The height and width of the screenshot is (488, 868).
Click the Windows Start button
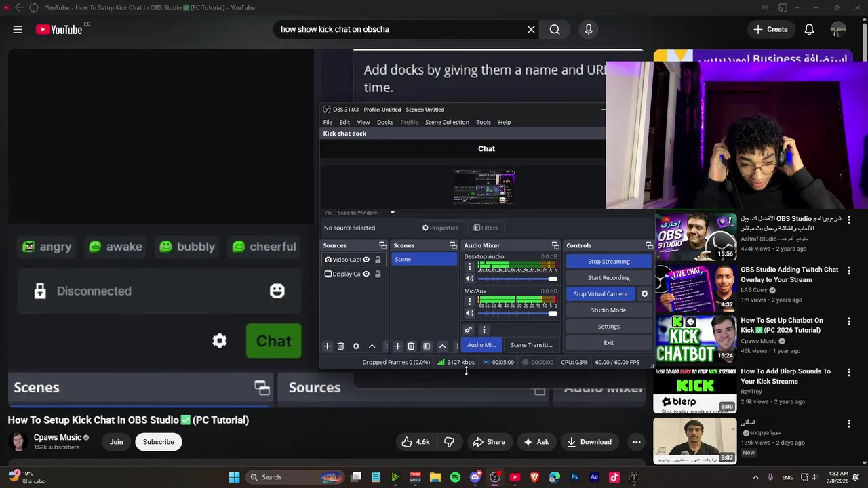point(234,477)
